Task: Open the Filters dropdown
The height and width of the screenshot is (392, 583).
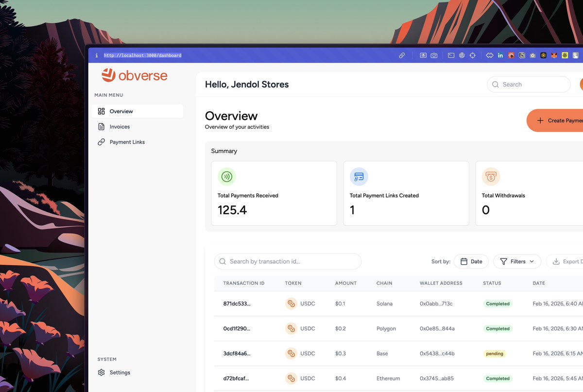Action: pos(517,261)
